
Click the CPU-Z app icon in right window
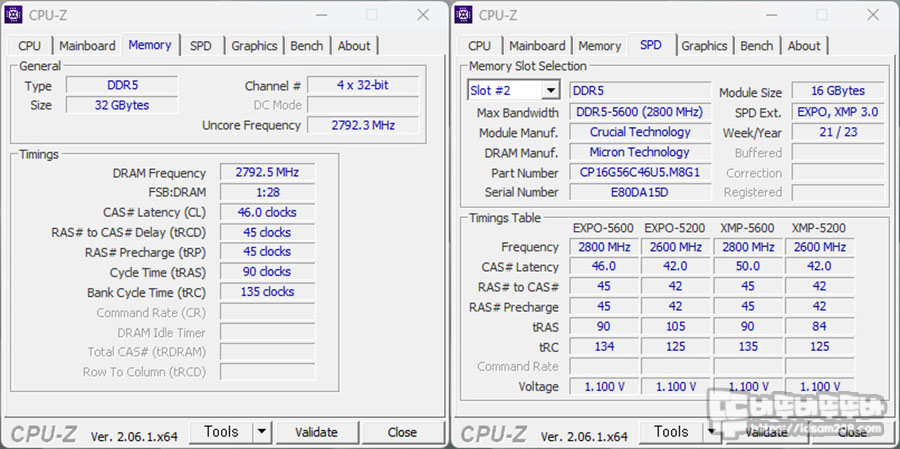point(463,14)
